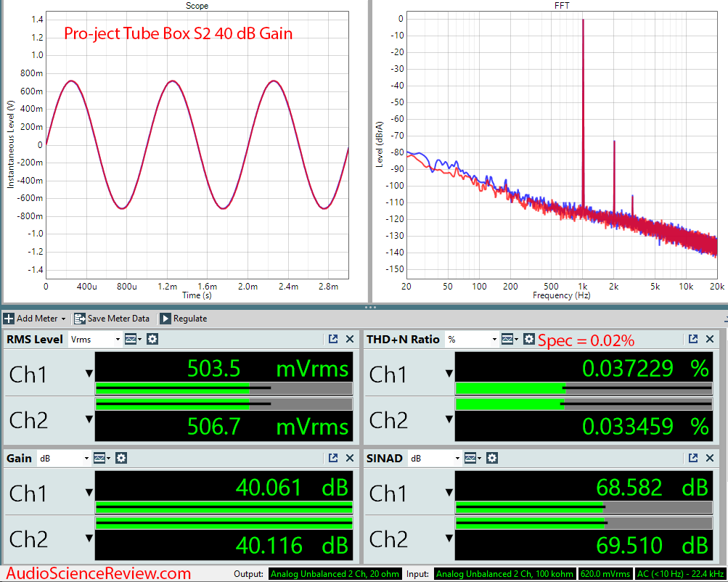Pop out the Gain meter
The image size is (728, 582).
[x=333, y=458]
